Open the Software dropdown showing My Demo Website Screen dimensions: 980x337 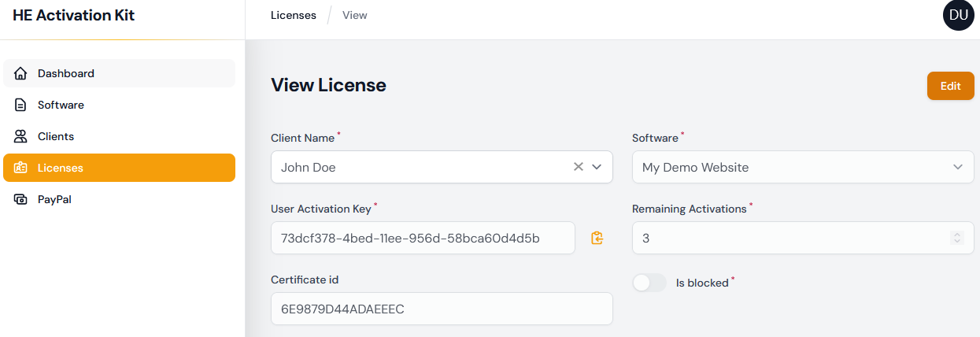point(803,167)
